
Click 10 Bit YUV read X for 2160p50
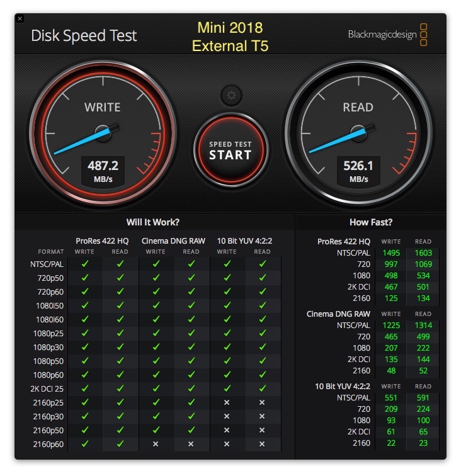[x=262, y=430]
